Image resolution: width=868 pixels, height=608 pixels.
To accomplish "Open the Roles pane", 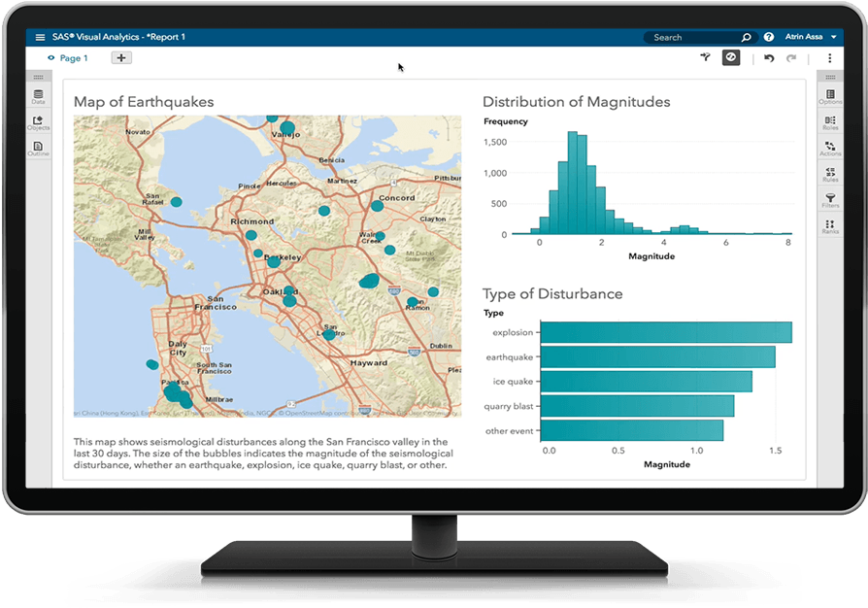I will [830, 122].
